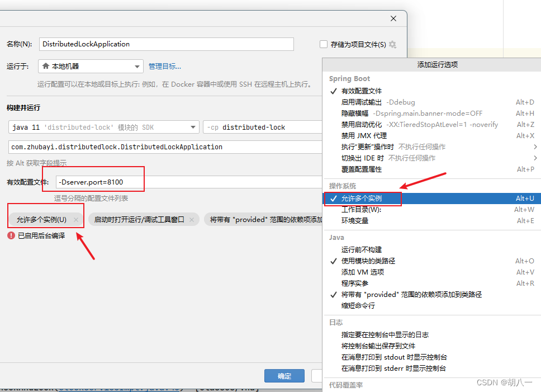Click the 管理目标... link

click(x=164, y=66)
